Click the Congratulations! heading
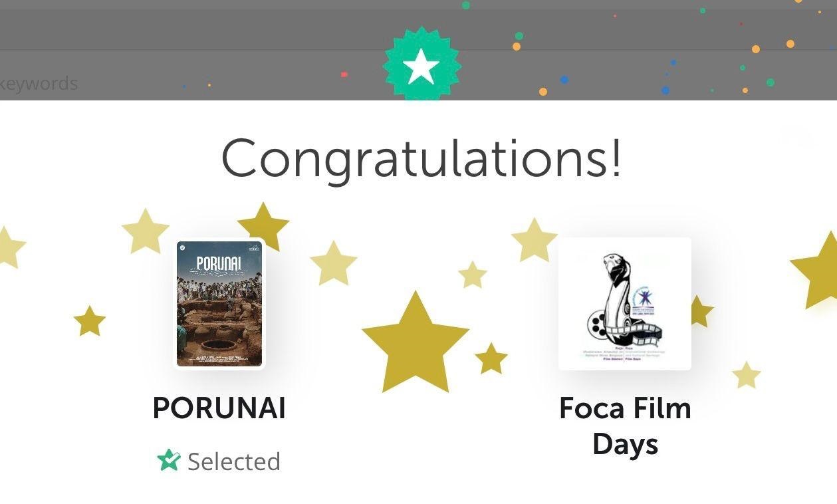 421,157
